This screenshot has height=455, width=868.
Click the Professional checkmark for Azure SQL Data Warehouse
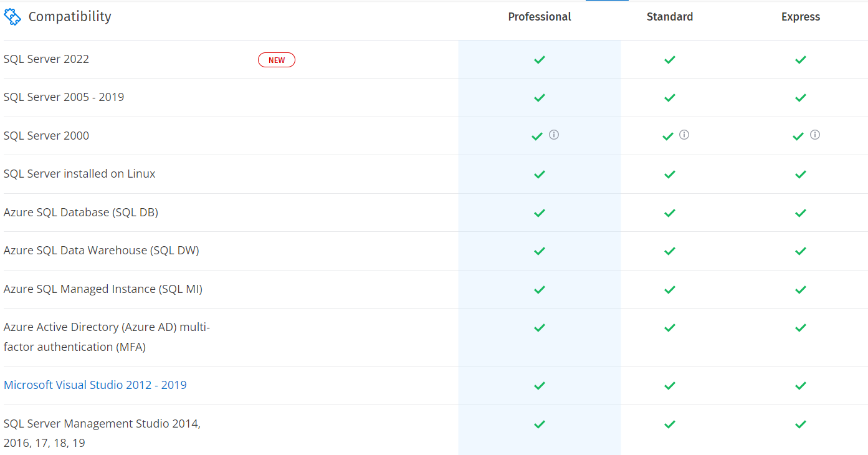tap(540, 251)
